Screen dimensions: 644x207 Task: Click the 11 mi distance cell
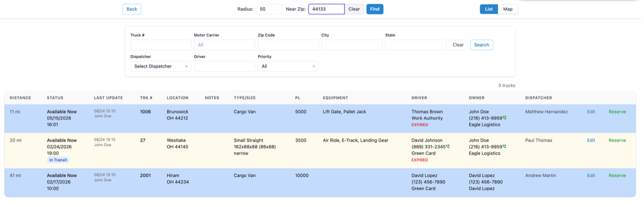(15, 112)
